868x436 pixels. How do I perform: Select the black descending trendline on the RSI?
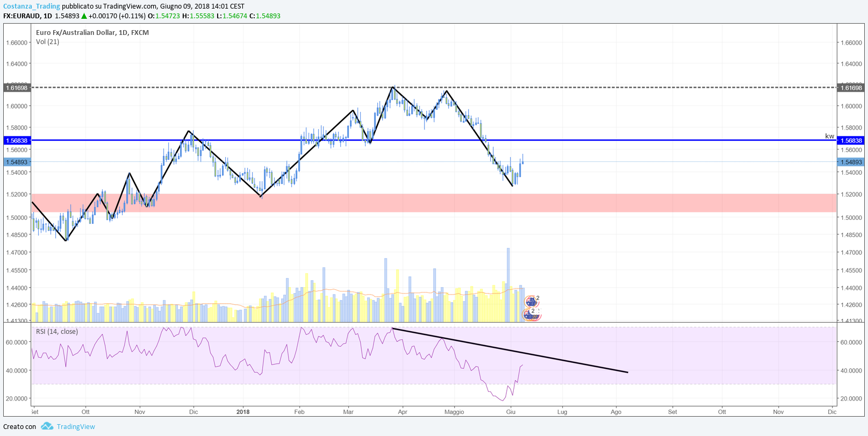coord(510,350)
